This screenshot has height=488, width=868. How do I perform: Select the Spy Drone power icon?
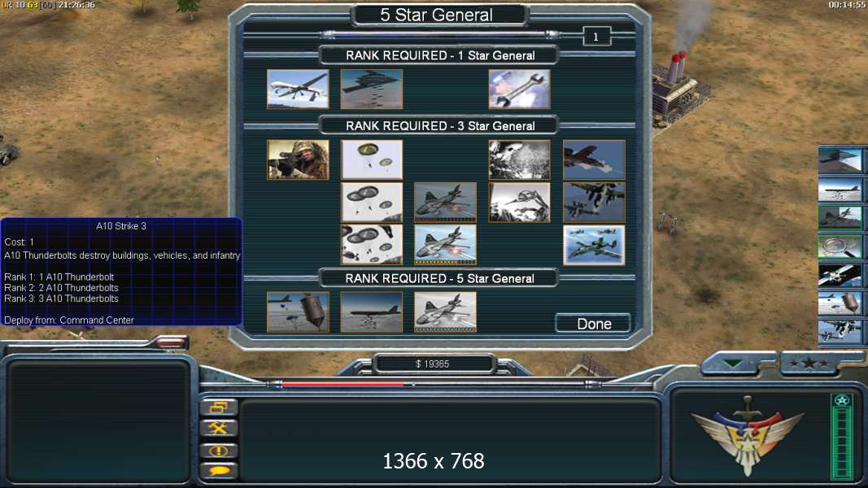point(298,89)
